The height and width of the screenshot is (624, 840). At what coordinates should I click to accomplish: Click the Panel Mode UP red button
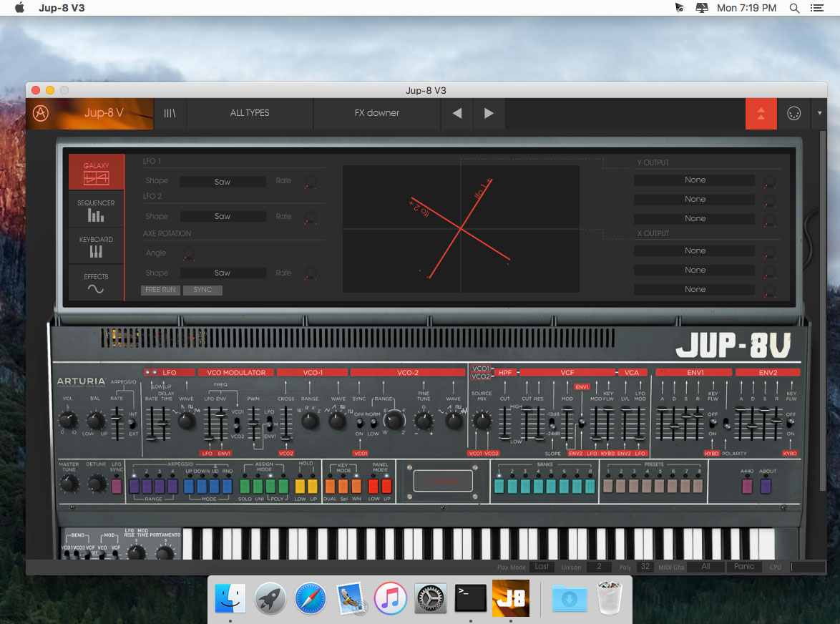coord(386,486)
